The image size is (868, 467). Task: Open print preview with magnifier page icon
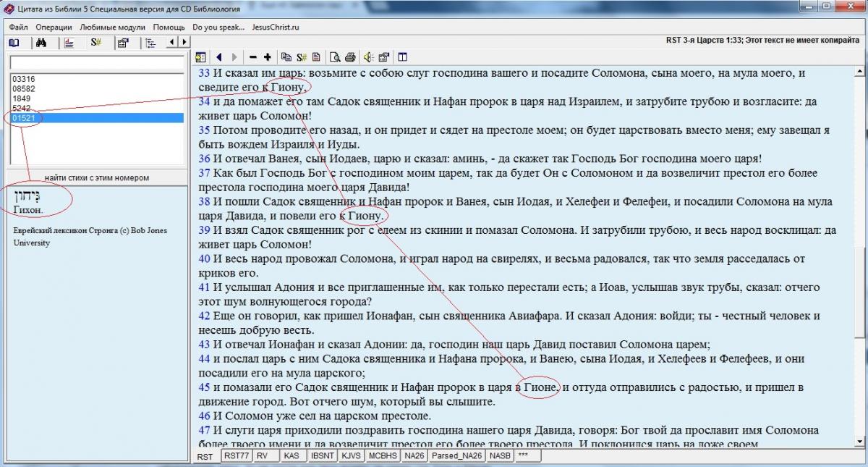[335, 57]
